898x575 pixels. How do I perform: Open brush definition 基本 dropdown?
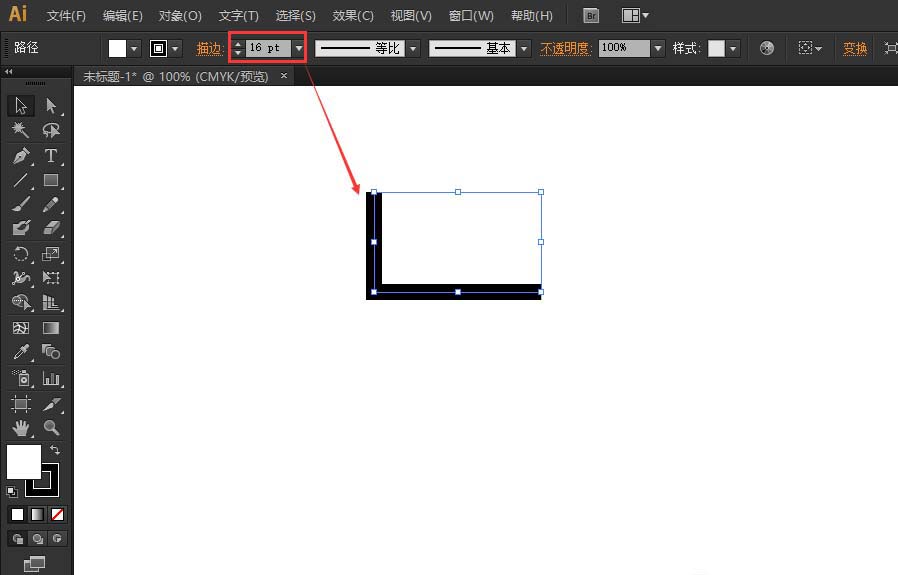point(524,49)
